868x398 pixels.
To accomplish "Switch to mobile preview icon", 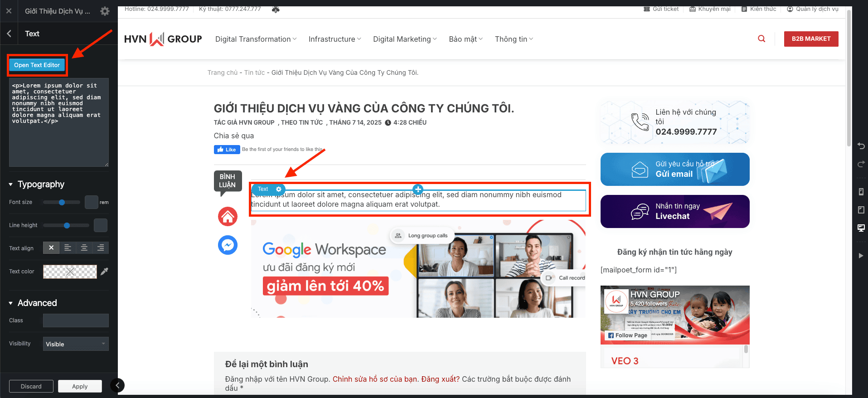I will coord(861,192).
